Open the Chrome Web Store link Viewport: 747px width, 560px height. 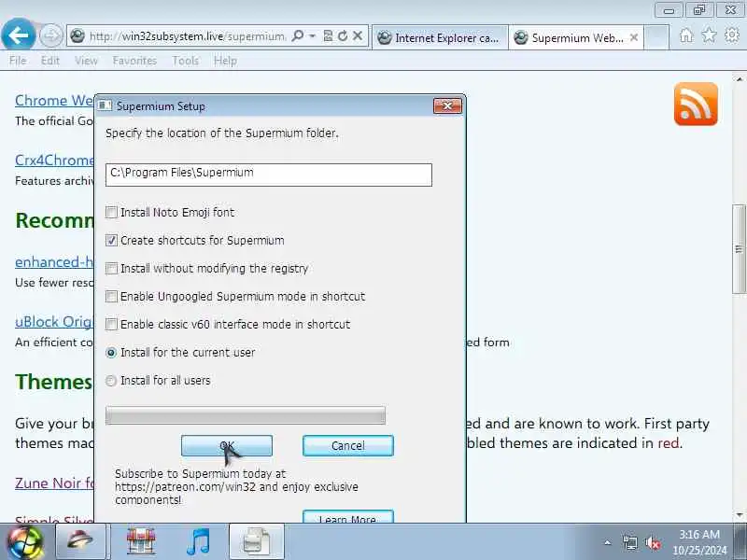tap(54, 101)
